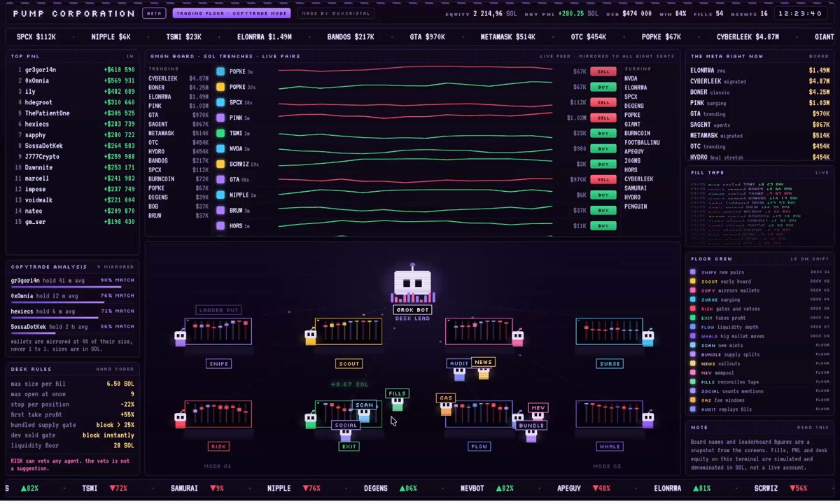Click the blue SPCX token icon
This screenshot has height=504, width=840.
[x=220, y=102]
